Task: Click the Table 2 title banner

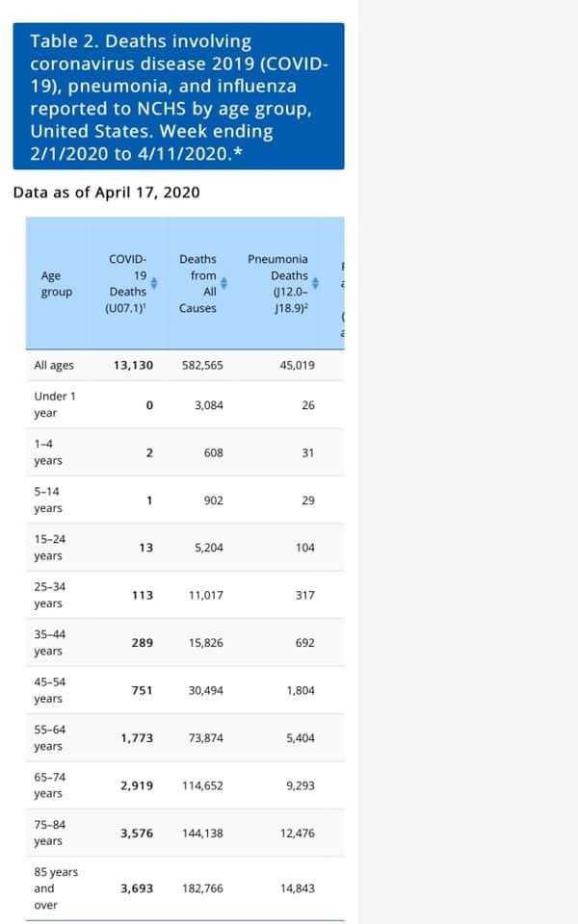Action: click(x=179, y=96)
